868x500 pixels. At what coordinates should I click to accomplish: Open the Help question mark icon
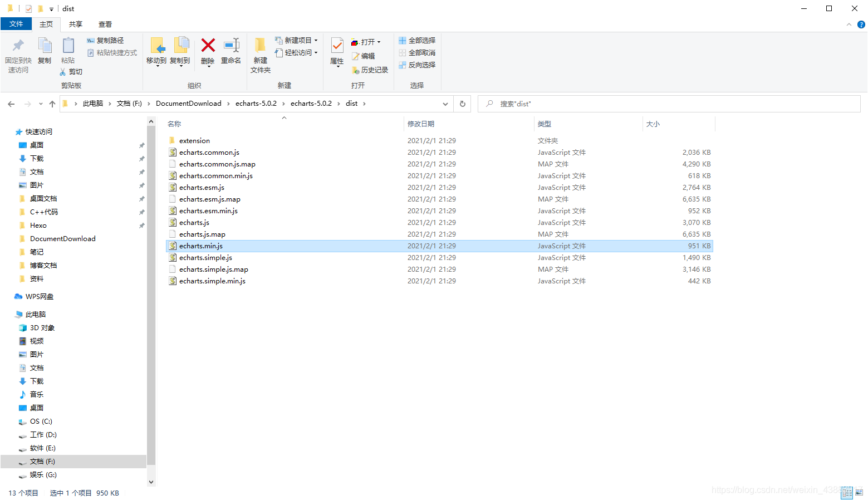(861, 24)
